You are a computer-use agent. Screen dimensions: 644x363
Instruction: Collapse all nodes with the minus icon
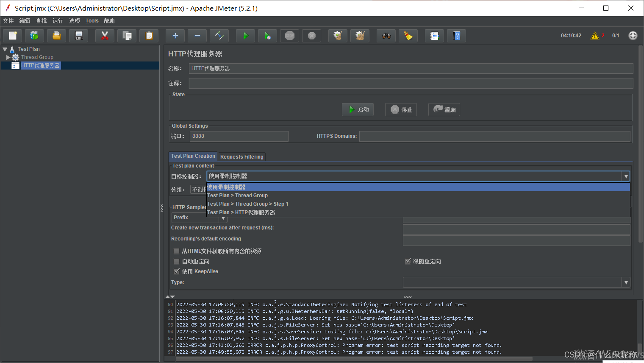click(197, 36)
